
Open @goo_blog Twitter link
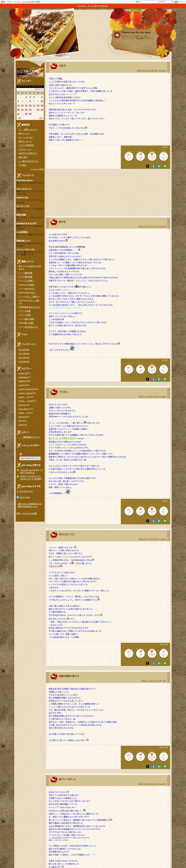point(25,497)
